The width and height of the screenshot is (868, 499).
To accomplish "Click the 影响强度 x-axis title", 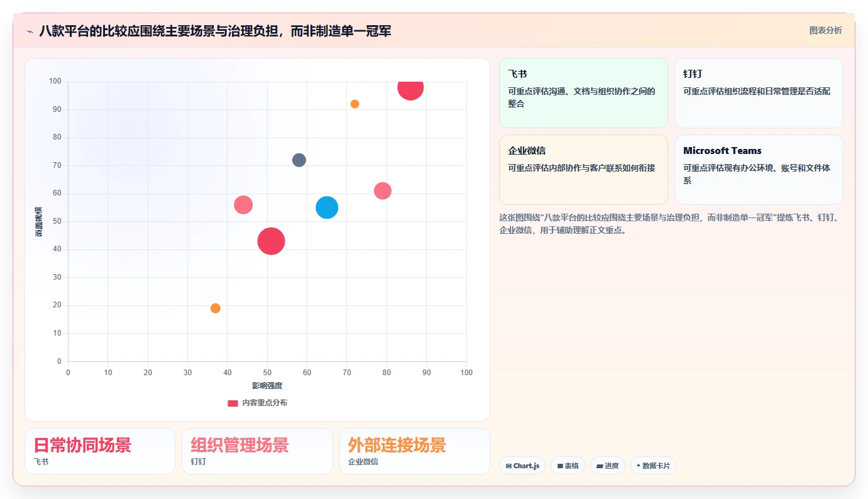I will [x=267, y=386].
